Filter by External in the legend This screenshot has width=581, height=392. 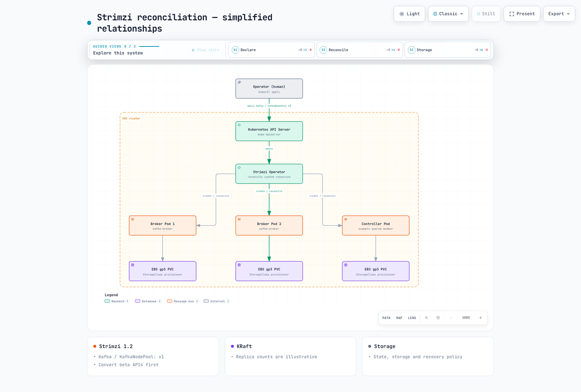(x=217, y=301)
